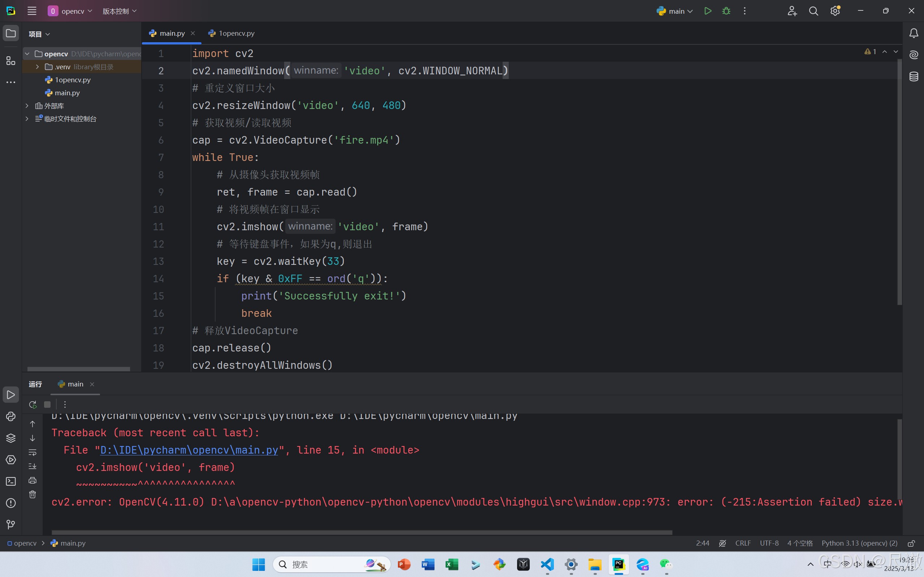The height and width of the screenshot is (577, 924).
Task: Open the Database tool window
Action: (x=914, y=77)
